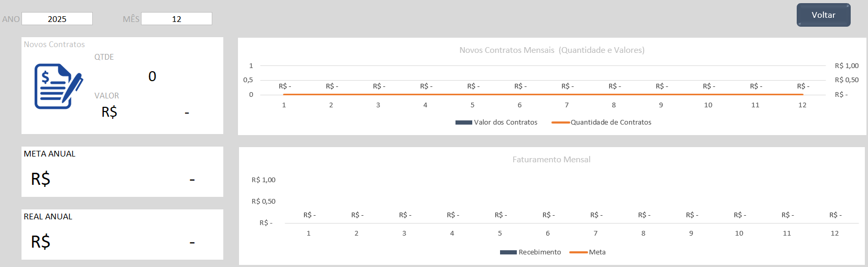Click month 6 on the Novos Contratos axis
The height and width of the screenshot is (267, 868).
[x=519, y=105]
